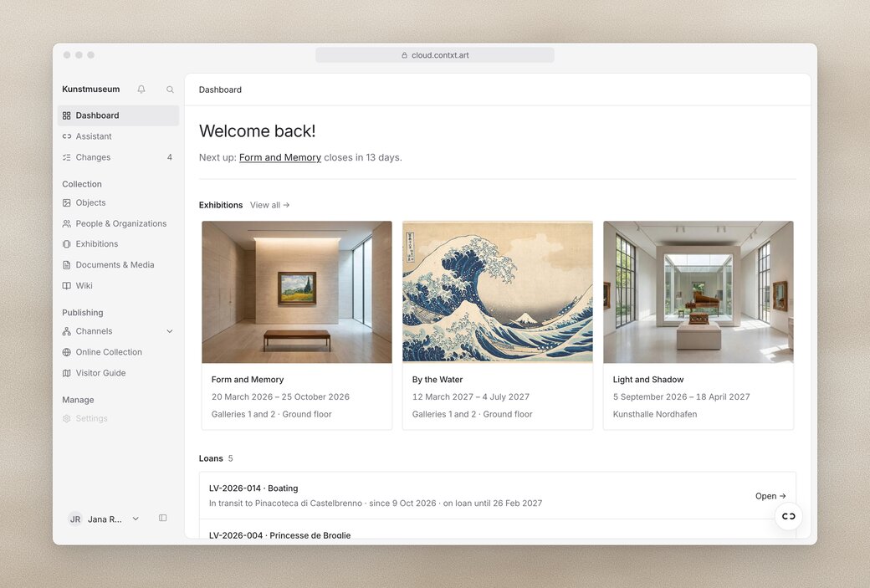Screen dimensions: 870x588
Task: Open Changes in sidebar
Action: pyautogui.click(x=118, y=157)
